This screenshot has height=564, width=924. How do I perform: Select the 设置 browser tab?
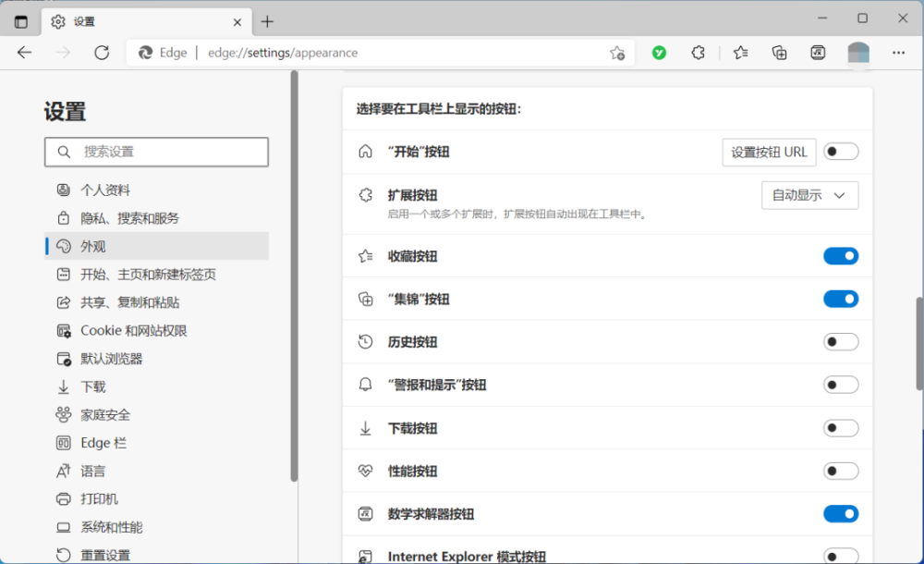146,22
